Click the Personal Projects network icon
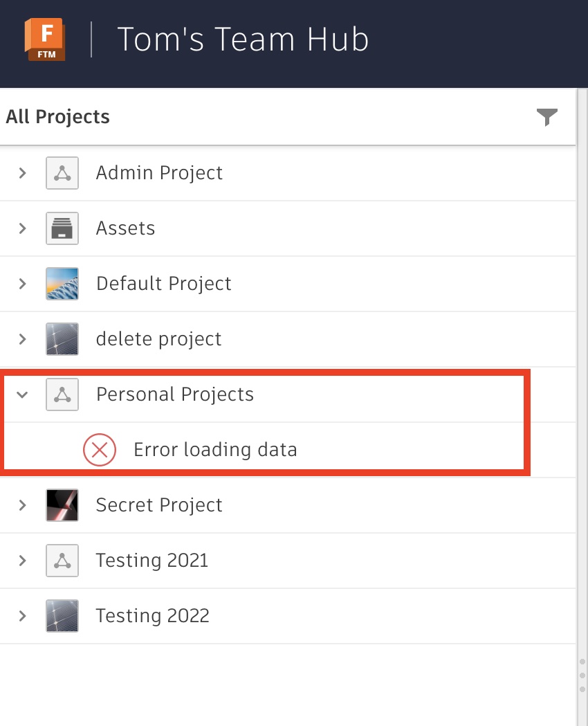This screenshot has width=588, height=726. (x=62, y=394)
